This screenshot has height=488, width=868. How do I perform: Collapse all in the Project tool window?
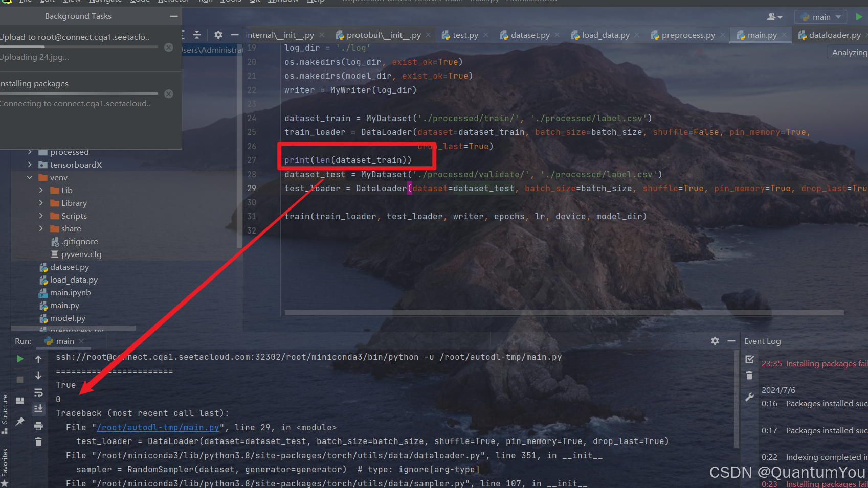tap(197, 35)
